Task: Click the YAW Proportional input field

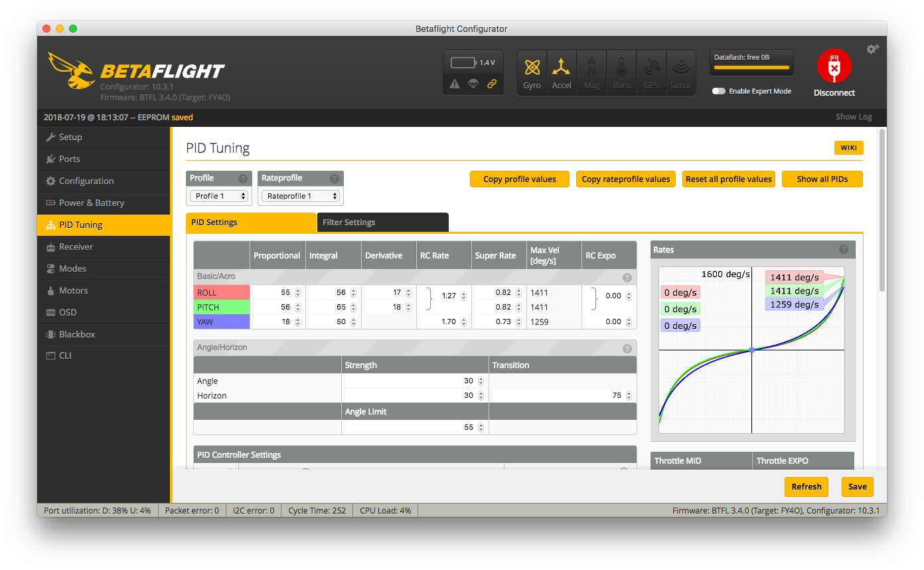Action: pos(277,322)
